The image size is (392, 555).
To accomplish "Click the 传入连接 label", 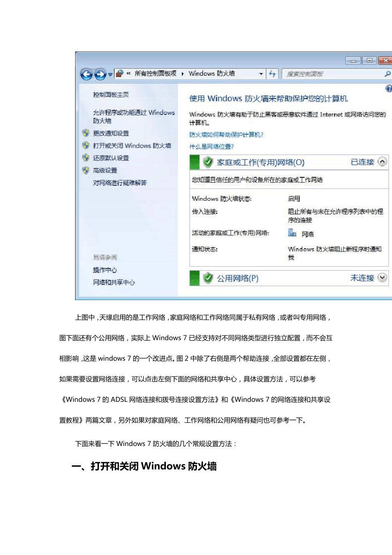I will coord(205,211).
